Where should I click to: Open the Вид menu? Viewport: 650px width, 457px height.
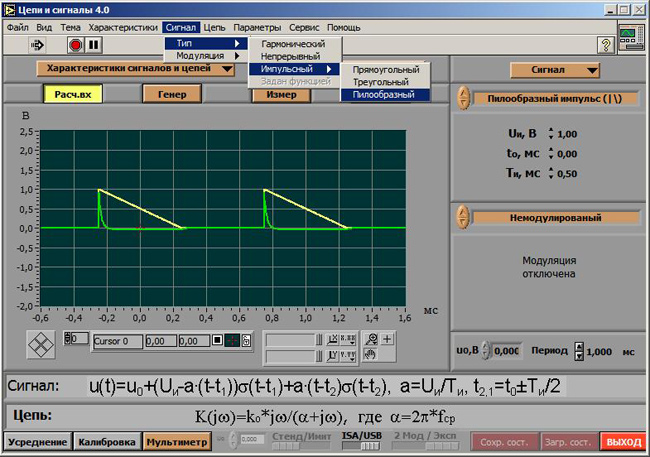point(44,28)
